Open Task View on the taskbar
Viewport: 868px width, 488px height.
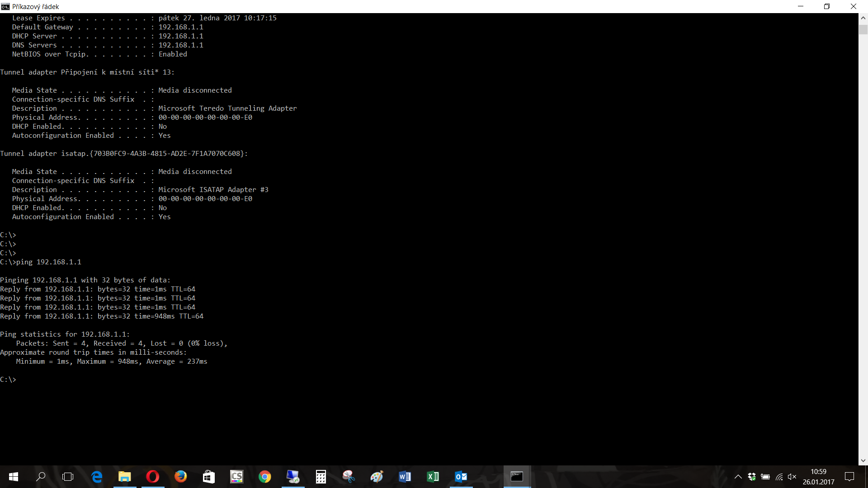click(x=68, y=477)
